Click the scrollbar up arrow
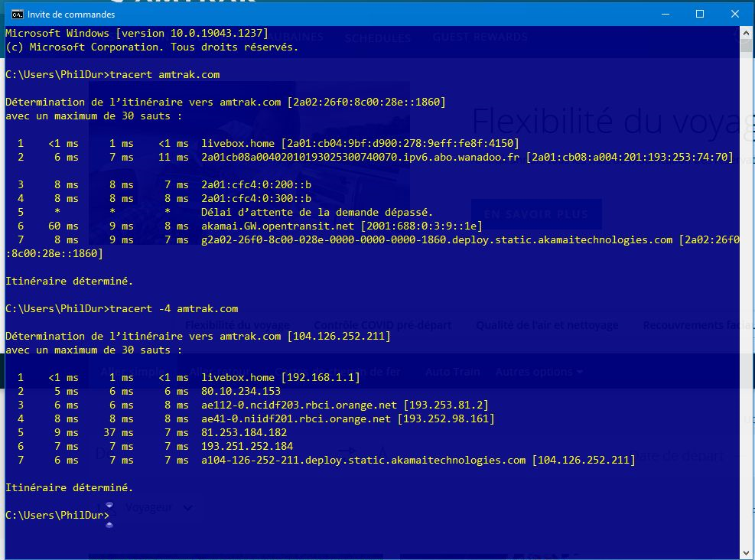 coord(747,33)
